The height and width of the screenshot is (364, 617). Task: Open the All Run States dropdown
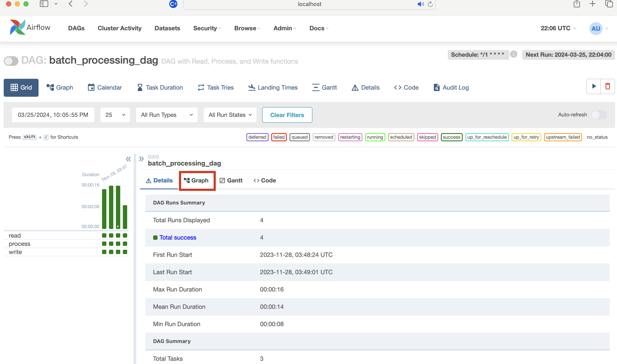coord(230,115)
